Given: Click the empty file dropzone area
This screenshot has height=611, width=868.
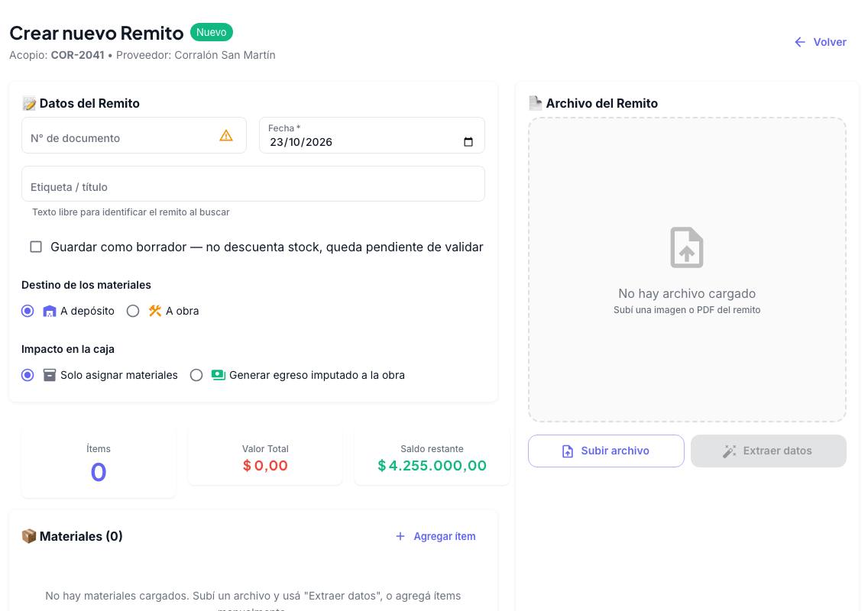Looking at the screenshot, I should [687, 270].
